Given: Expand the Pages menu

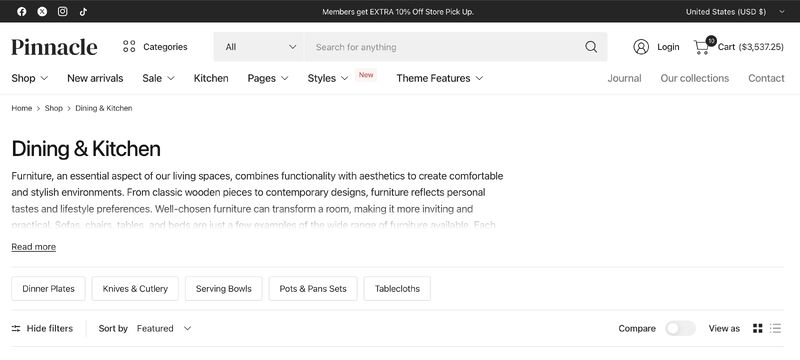Looking at the screenshot, I should coord(268,78).
